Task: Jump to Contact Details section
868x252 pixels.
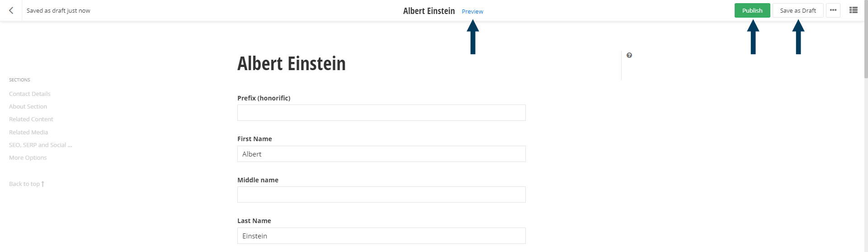Action: coord(30,94)
